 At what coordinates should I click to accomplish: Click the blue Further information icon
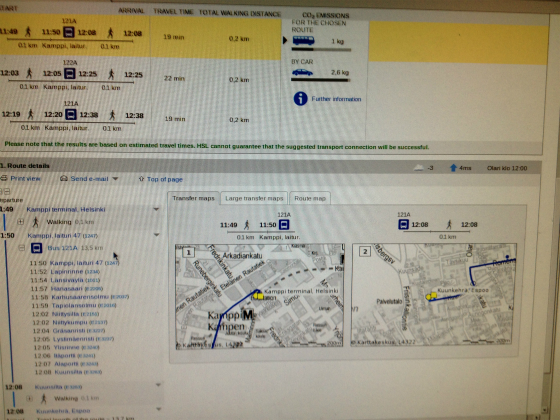click(300, 99)
